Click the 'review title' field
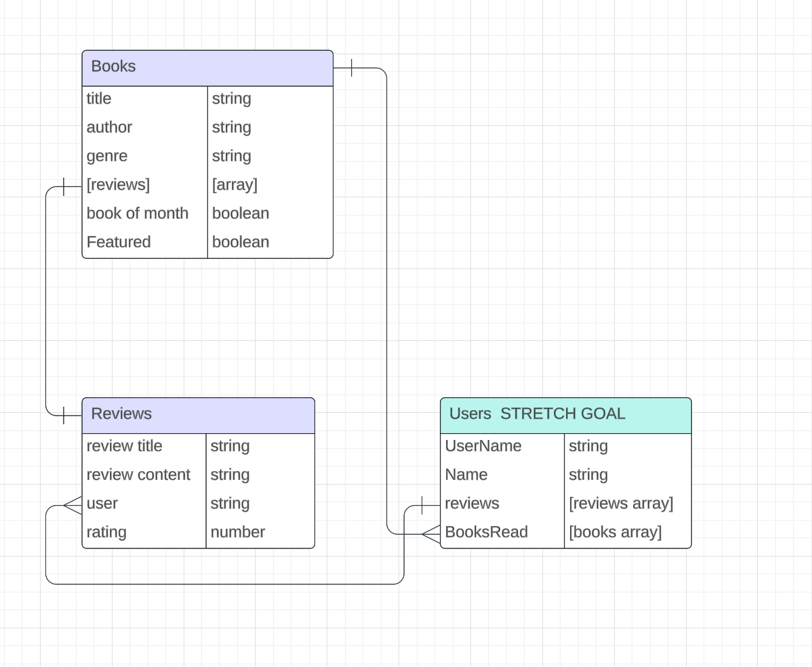 (x=124, y=446)
